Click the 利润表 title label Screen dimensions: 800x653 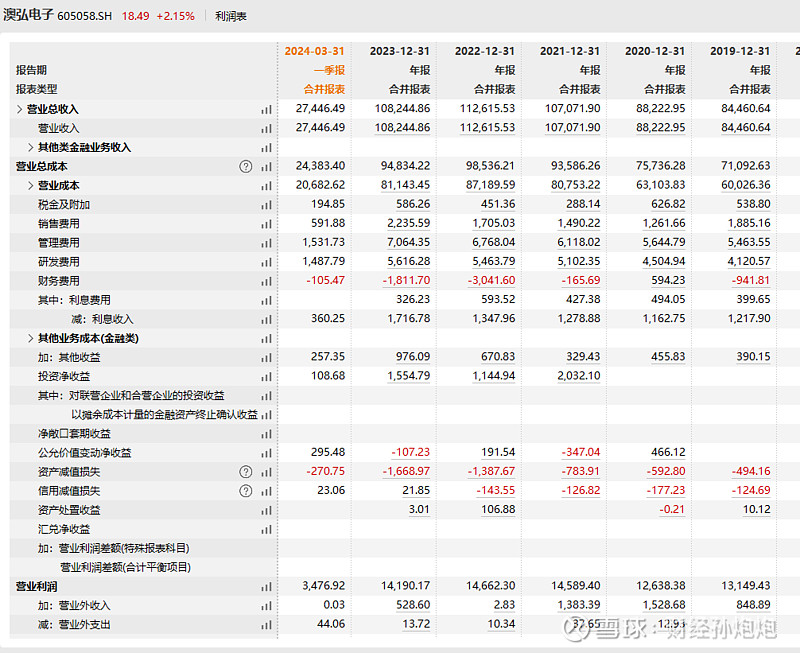coord(231,16)
